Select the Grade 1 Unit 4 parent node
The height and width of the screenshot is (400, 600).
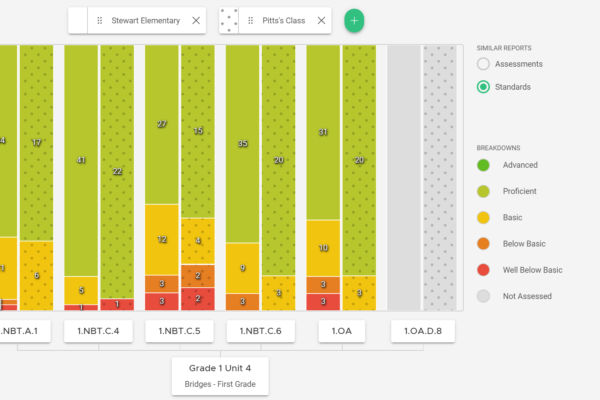pyautogui.click(x=220, y=376)
